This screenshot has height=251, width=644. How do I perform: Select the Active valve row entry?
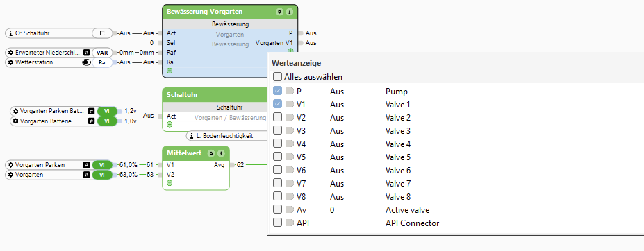(x=407, y=210)
